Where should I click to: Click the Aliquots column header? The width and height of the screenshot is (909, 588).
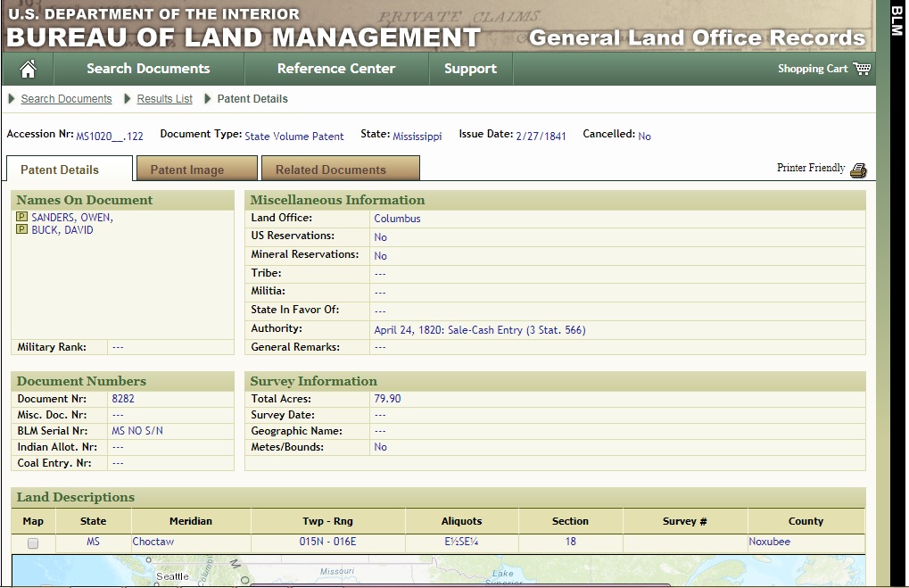pyautogui.click(x=461, y=521)
